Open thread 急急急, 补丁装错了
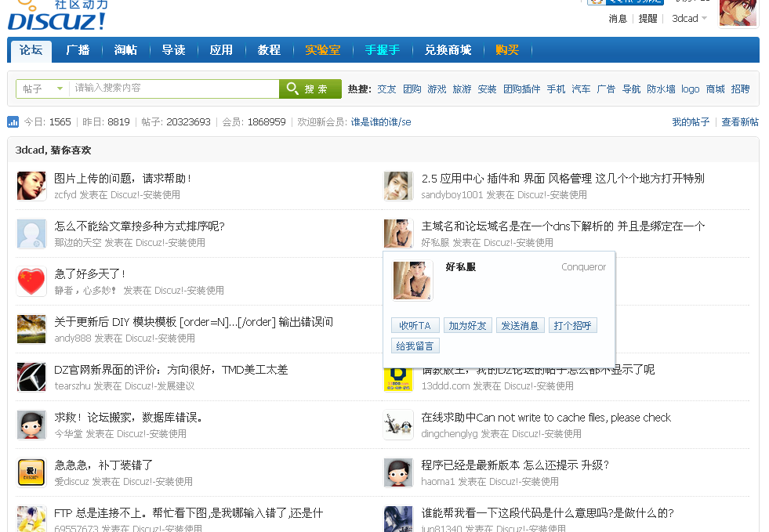The width and height of the screenshot is (769, 532). point(103,465)
